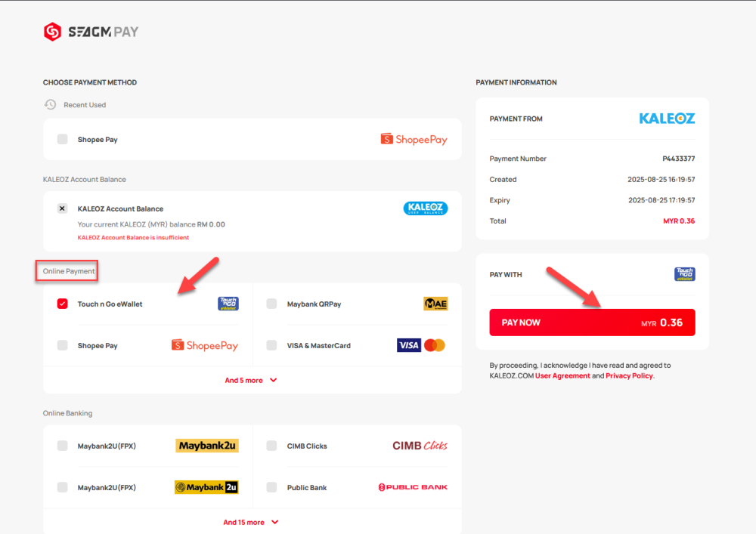Open the User Agreement link
Image resolution: width=756 pixels, height=534 pixels.
click(x=562, y=375)
